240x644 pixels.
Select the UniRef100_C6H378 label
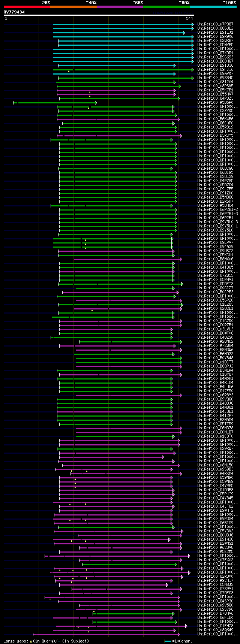(x=215, y=428)
